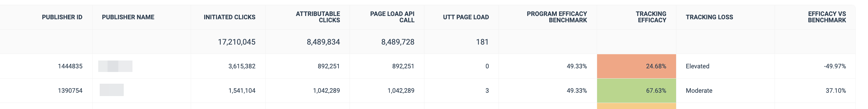Screen dimensions: 868x109
Task: Select the -49.97% efficacy vs benchmark cell
Action: coord(835,66)
